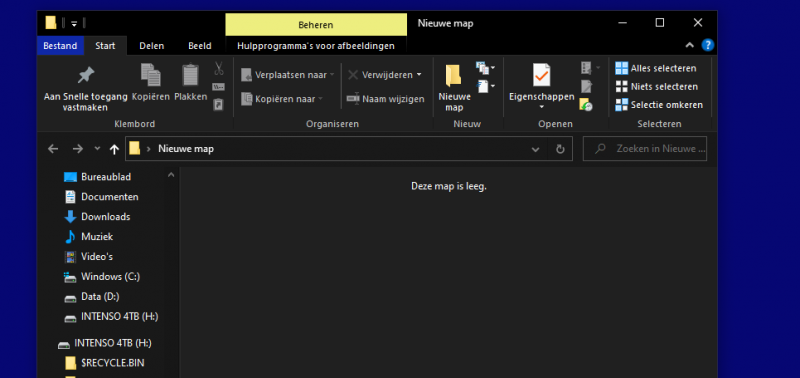The height and width of the screenshot is (378, 800).
Task: Open recent locations dropdown arrow
Action: (x=97, y=149)
